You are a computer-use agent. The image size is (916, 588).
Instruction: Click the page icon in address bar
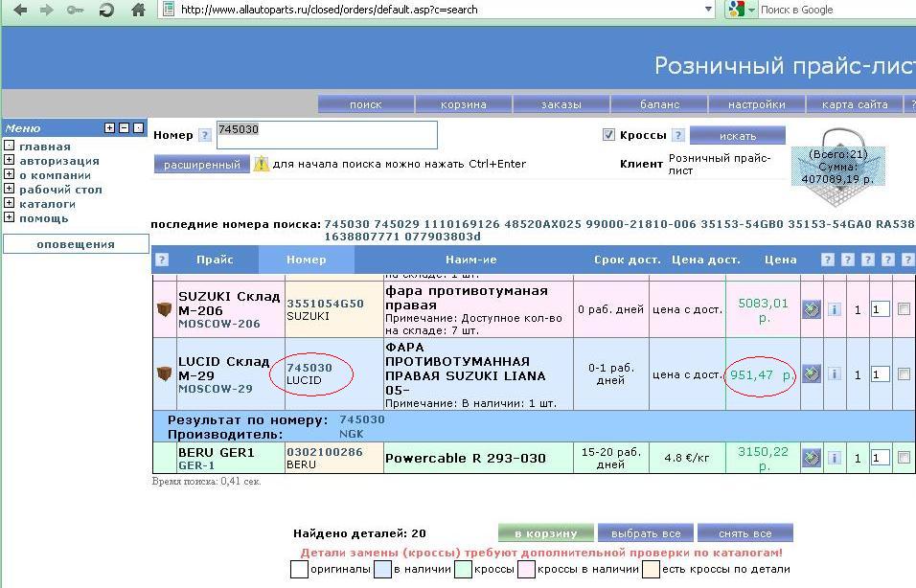169,9
